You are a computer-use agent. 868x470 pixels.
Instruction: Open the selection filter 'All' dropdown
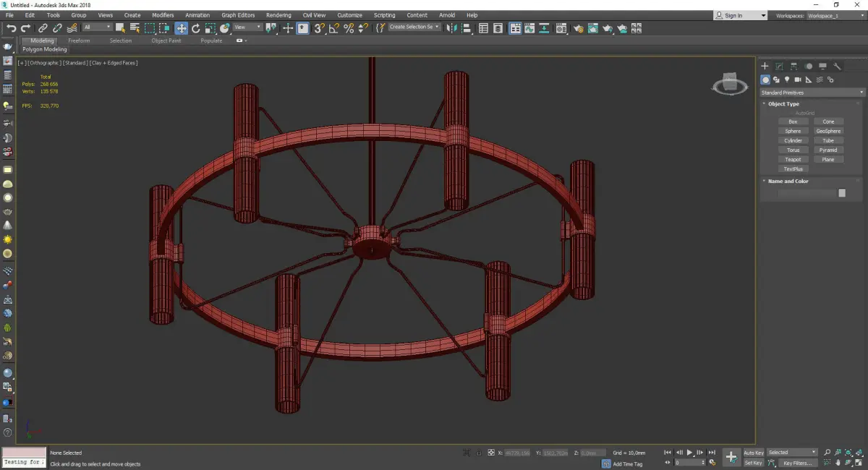[x=97, y=27]
